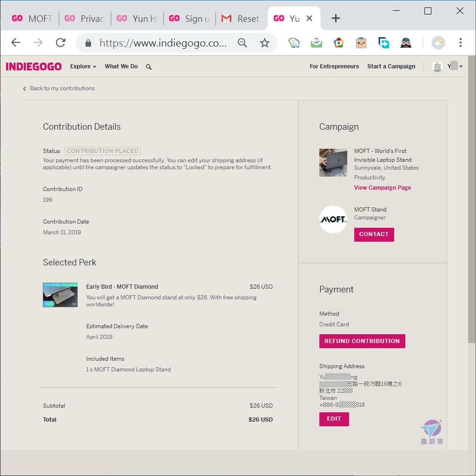Click the Productivity category text
Image resolution: width=476 pixels, height=476 pixels.
point(370,178)
